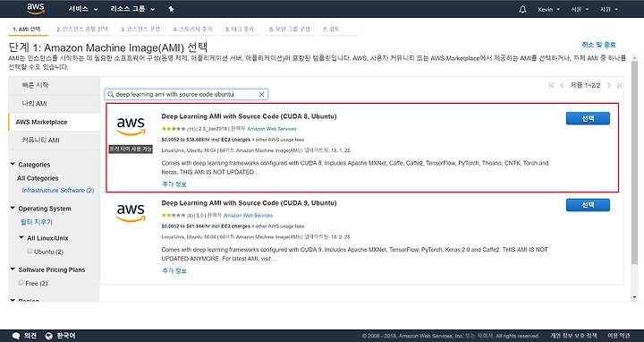The image size is (644, 342).
Task: Open the 커뮤니티 AMI sidebar tab
Action: coord(55,141)
